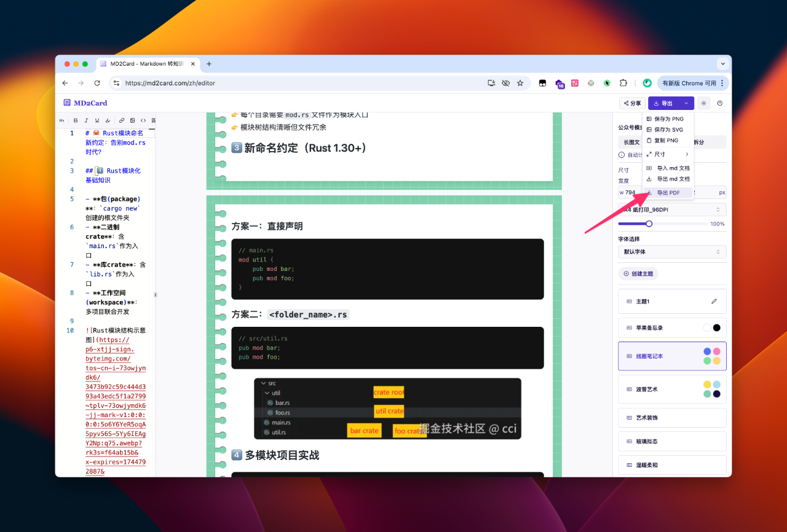The image size is (787, 532).
Task: Click the 方案一：直接声明 heading in preview
Action: point(267,226)
